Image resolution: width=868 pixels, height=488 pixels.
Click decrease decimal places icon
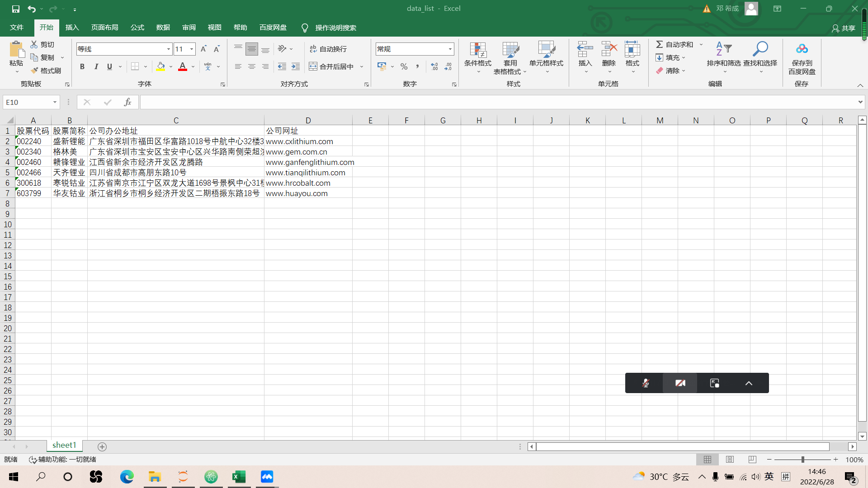448,66
